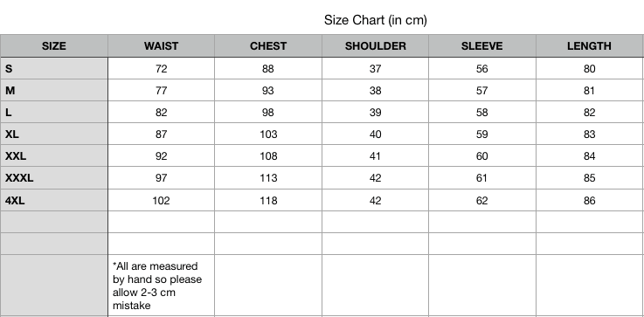Select the measured by hand note cell
The height and width of the screenshot is (317, 644).
coord(161,286)
